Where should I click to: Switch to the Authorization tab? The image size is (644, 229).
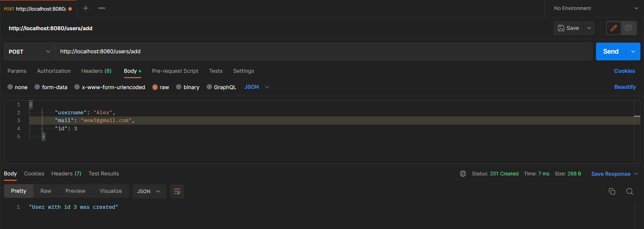click(x=54, y=71)
